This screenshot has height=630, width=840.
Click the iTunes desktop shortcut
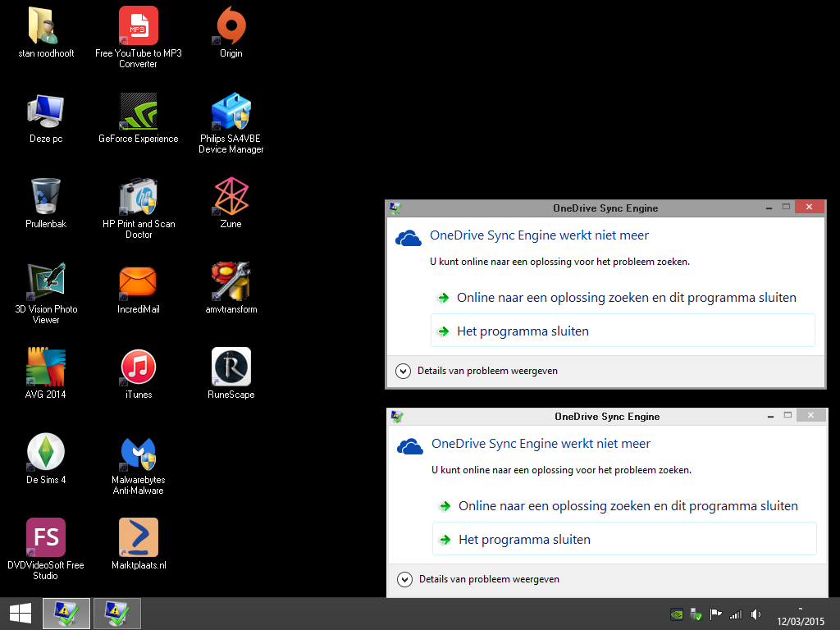(x=138, y=367)
